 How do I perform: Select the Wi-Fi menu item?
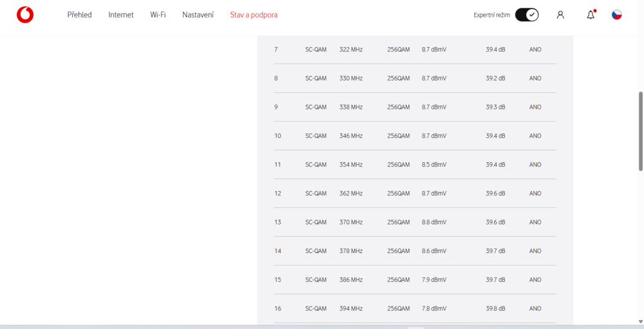click(x=158, y=15)
